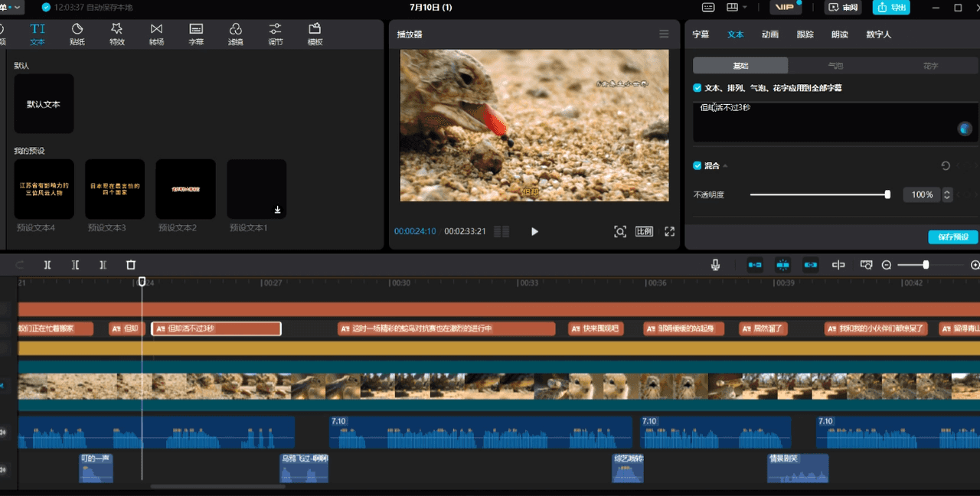
Task: Click the 保存预设 save preset button
Action: (x=953, y=237)
